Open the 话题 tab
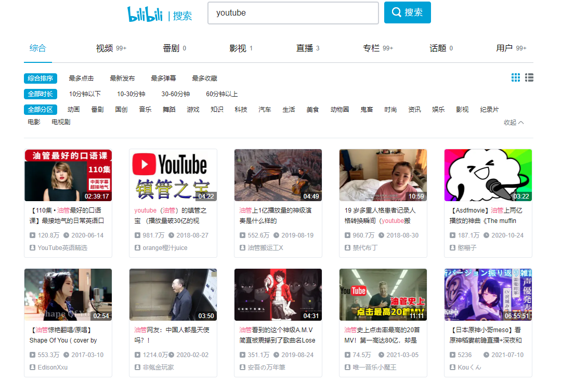588x381 pixels. [441, 48]
